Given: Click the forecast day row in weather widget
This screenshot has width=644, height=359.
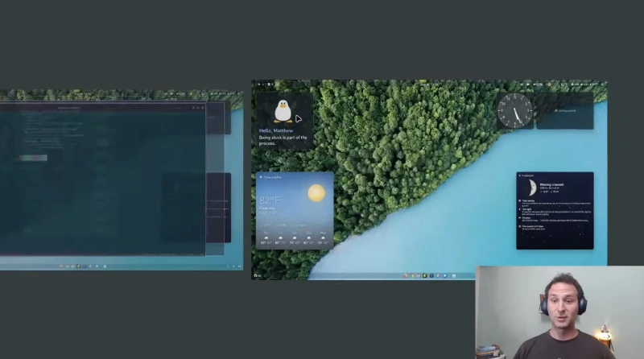Looking at the screenshot, I should tap(295, 238).
